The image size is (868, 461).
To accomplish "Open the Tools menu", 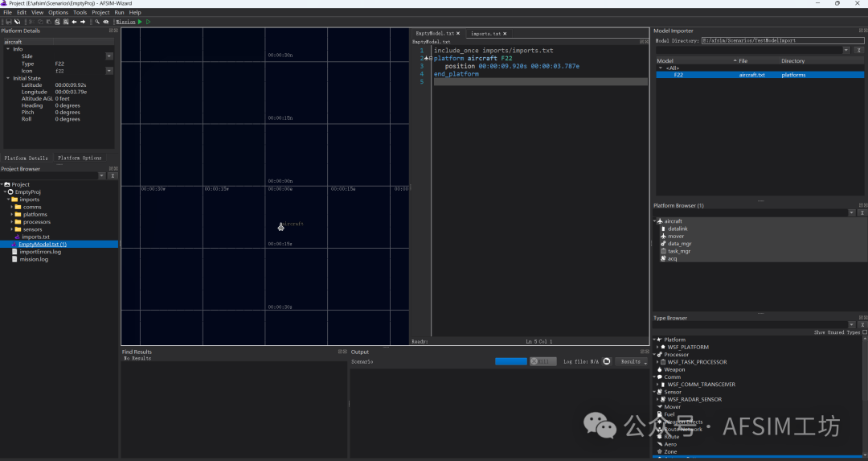I will pos(80,12).
